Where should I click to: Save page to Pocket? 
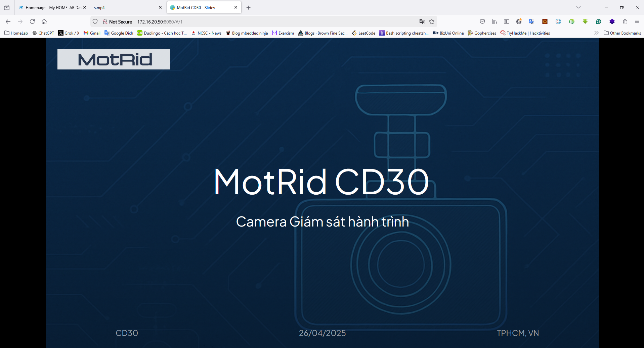[482, 21]
